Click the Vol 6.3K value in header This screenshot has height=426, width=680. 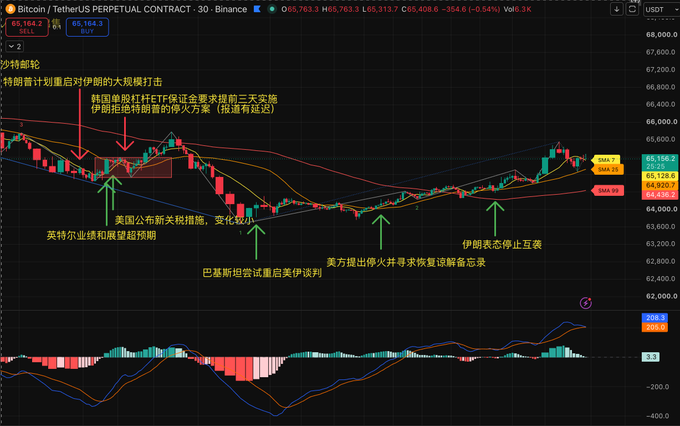point(517,9)
